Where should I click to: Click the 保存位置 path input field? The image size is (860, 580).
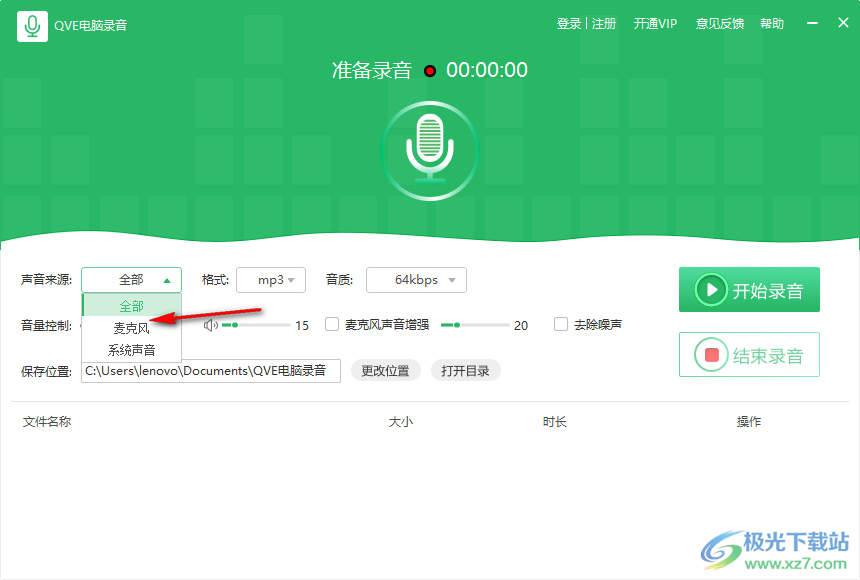click(210, 370)
